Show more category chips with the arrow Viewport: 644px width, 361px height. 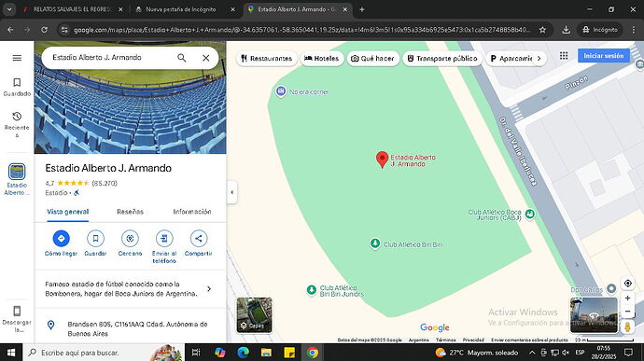[539, 59]
